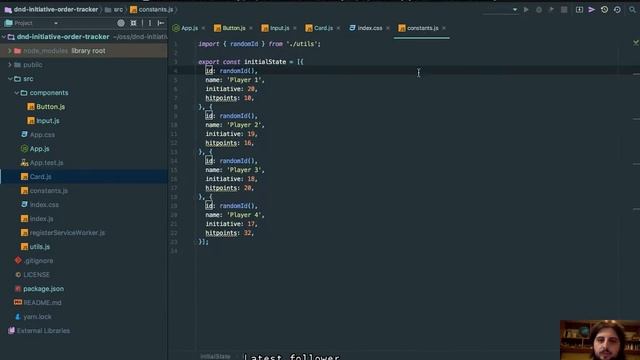Click the Debug bug icon
The image size is (640, 360).
539,9
